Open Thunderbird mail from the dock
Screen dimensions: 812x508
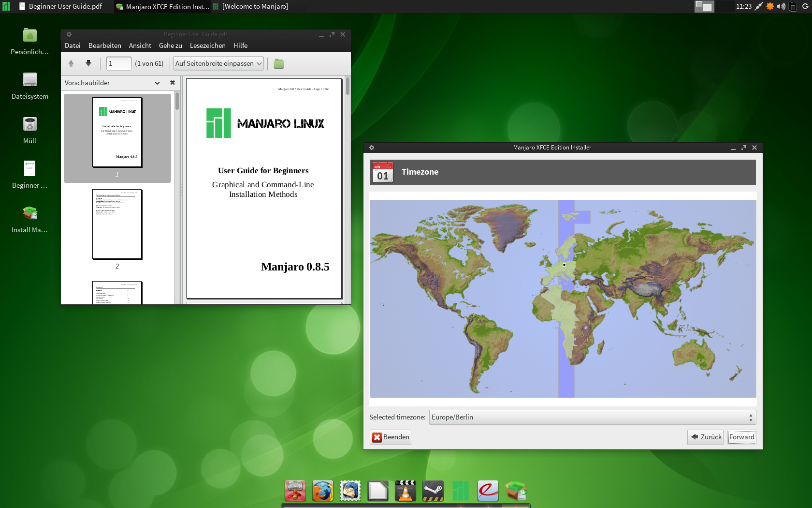(x=350, y=491)
